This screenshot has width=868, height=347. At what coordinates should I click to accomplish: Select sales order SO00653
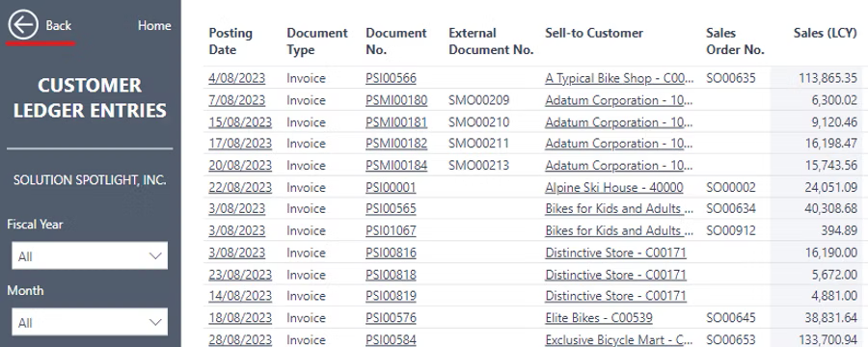coord(731,339)
